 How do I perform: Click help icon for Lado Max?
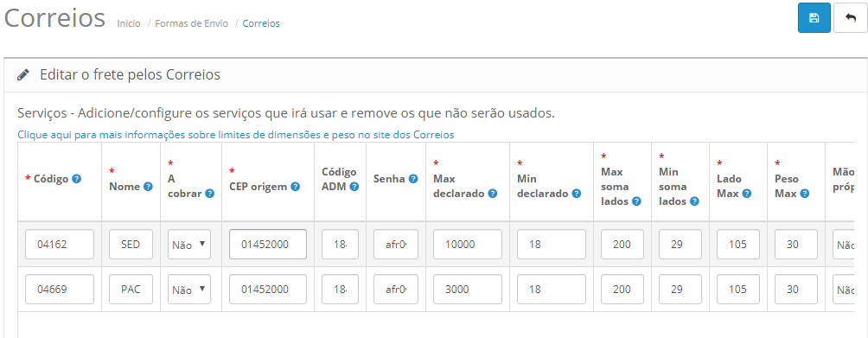pos(747,194)
